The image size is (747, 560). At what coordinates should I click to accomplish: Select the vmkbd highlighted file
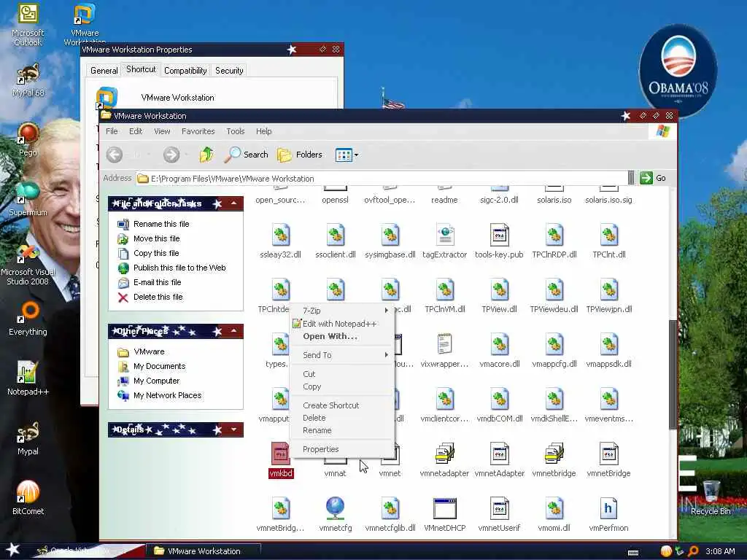tap(281, 460)
